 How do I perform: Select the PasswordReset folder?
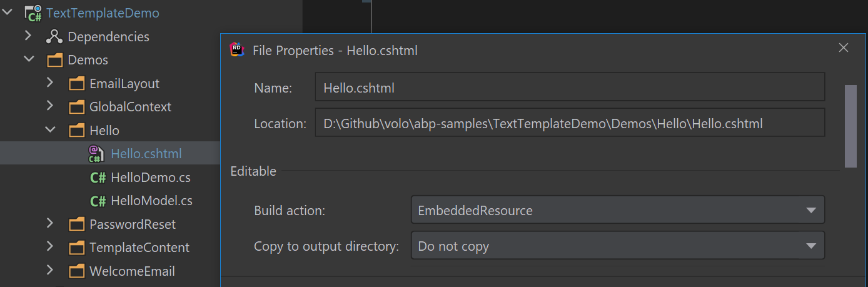tap(132, 224)
